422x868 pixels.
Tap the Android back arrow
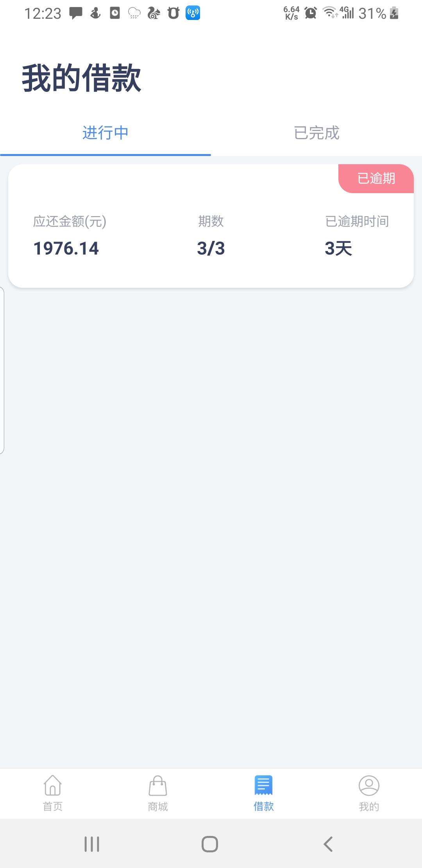pyautogui.click(x=328, y=844)
